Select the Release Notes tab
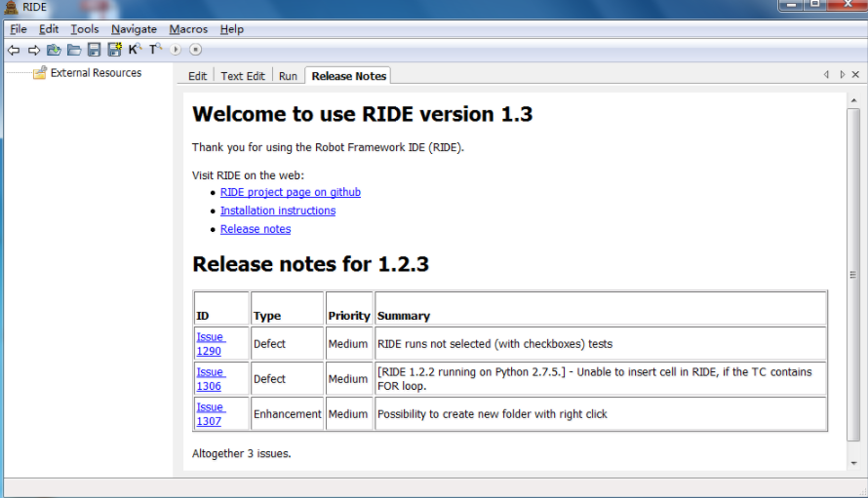 [349, 76]
